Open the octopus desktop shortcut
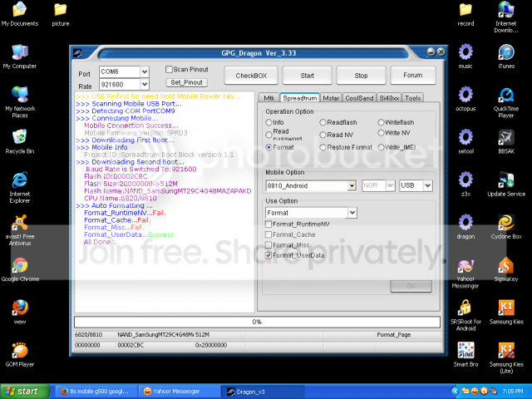 click(x=466, y=94)
